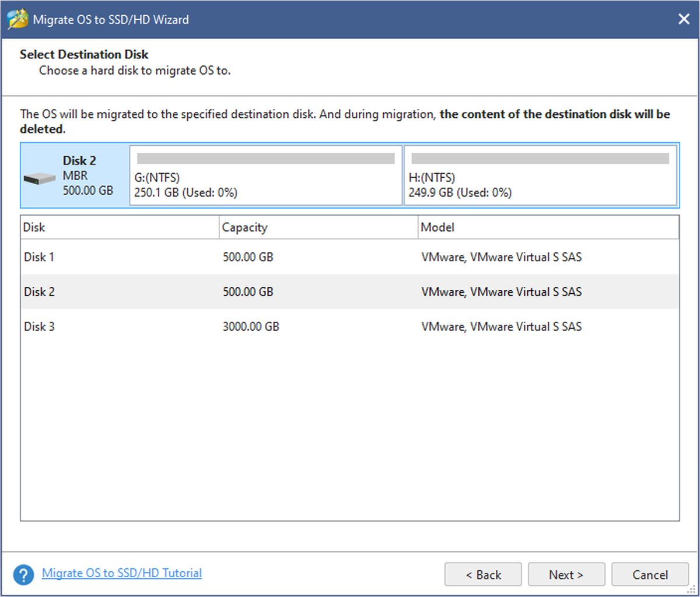The height and width of the screenshot is (597, 700).
Task: Click Disk 1's 500.00 GB capacity cell
Action: coord(248,257)
